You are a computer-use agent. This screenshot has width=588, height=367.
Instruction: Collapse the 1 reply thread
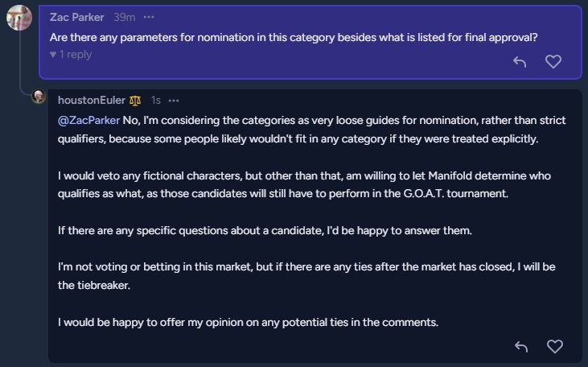(x=71, y=55)
